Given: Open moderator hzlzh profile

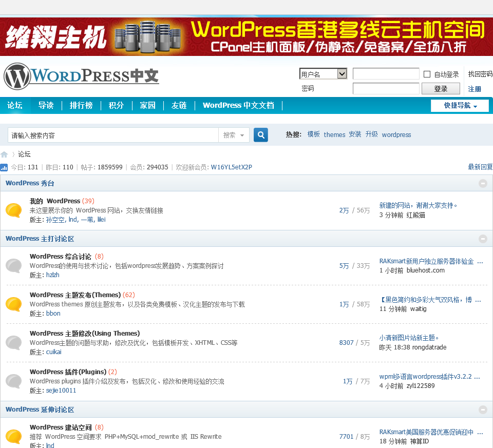Looking at the screenshot, I should pyautogui.click(x=53, y=275).
